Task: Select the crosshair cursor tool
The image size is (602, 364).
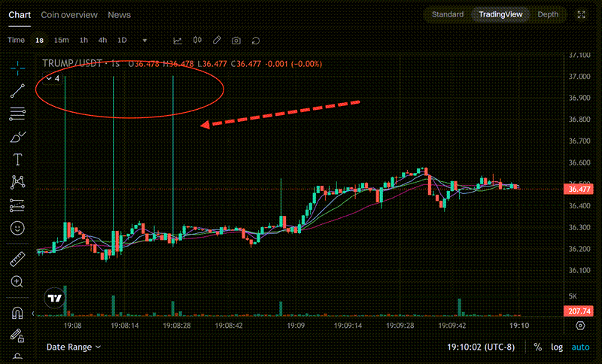Action: [x=17, y=68]
